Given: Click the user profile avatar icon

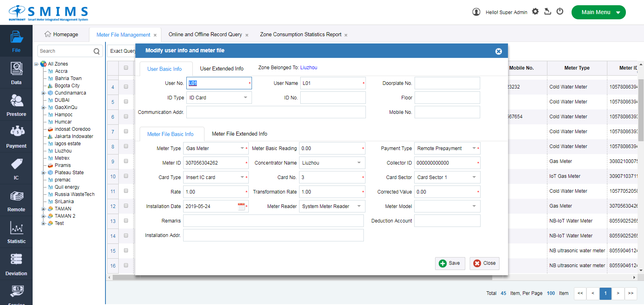Looking at the screenshot, I should [476, 12].
